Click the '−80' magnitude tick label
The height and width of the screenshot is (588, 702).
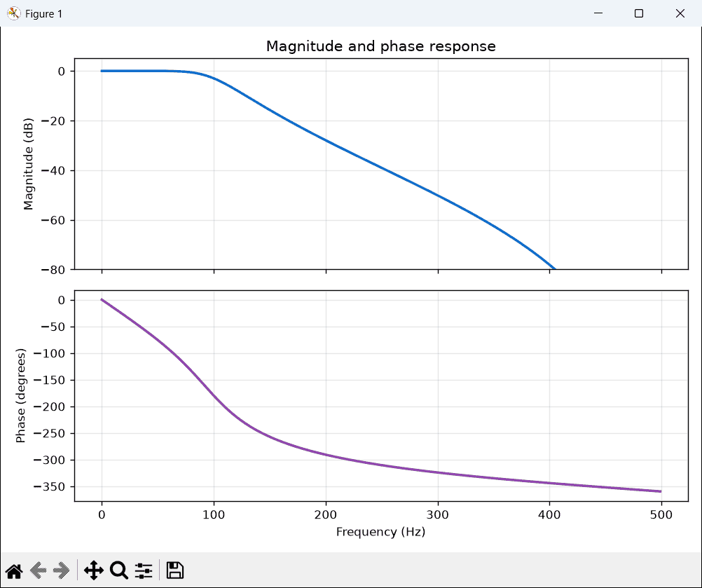(x=53, y=270)
